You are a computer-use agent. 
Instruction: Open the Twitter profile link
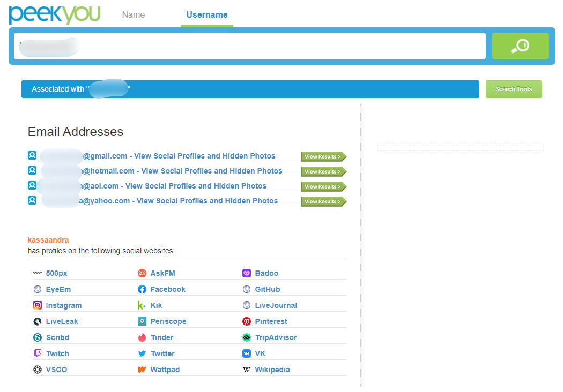[x=162, y=353]
